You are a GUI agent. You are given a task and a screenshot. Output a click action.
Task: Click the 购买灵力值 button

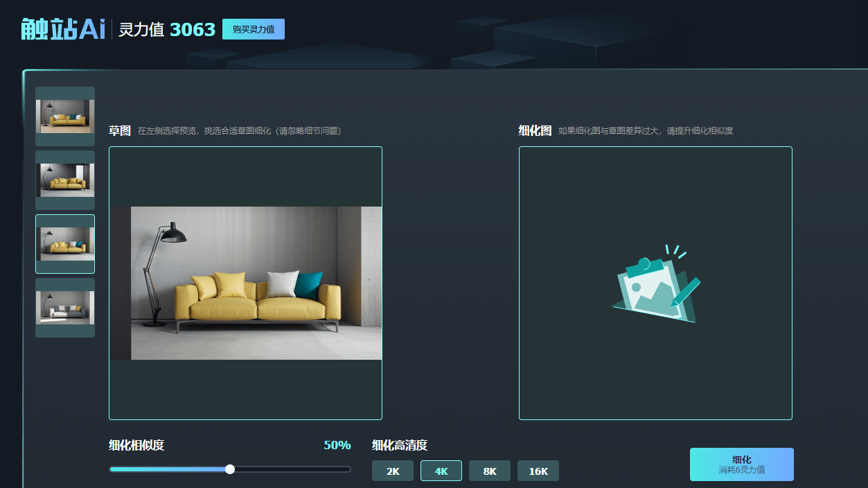pyautogui.click(x=254, y=29)
